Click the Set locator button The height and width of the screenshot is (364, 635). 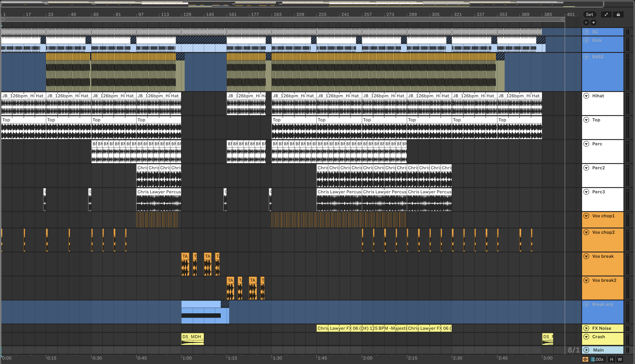[589, 14]
